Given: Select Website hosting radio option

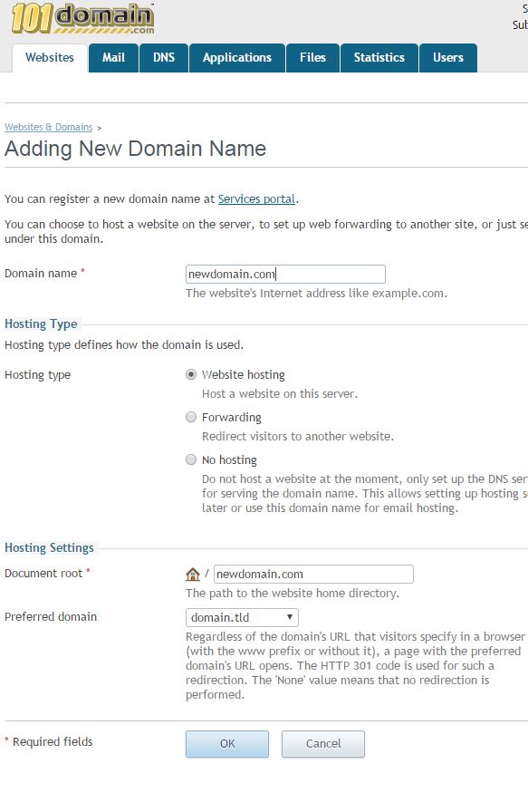Looking at the screenshot, I should click(x=191, y=374).
